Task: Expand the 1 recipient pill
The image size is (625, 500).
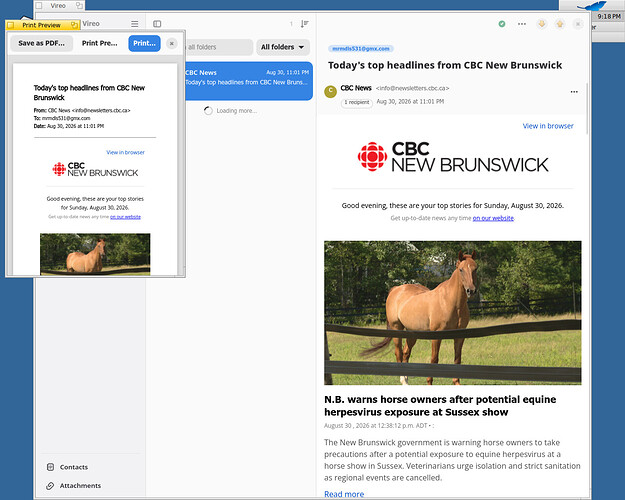Action: [357, 102]
